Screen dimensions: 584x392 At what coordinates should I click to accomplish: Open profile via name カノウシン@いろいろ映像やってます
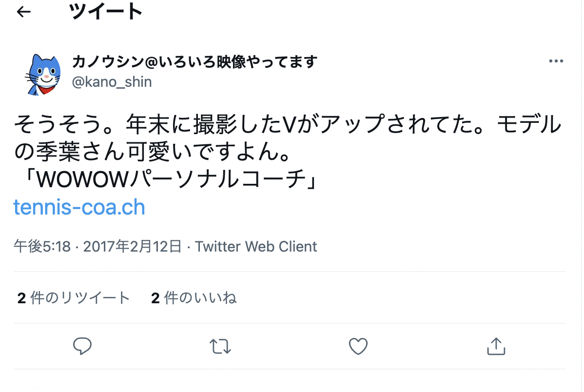[195, 61]
